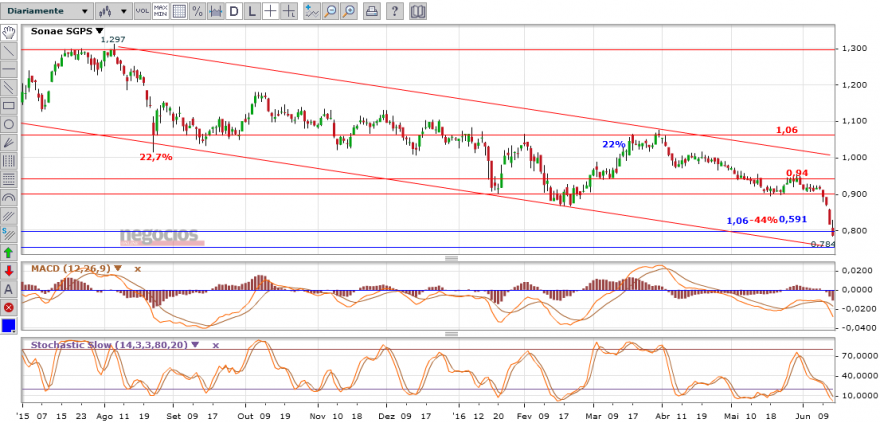
Task: Open the blue drawing color swatch
Action: coord(8,326)
